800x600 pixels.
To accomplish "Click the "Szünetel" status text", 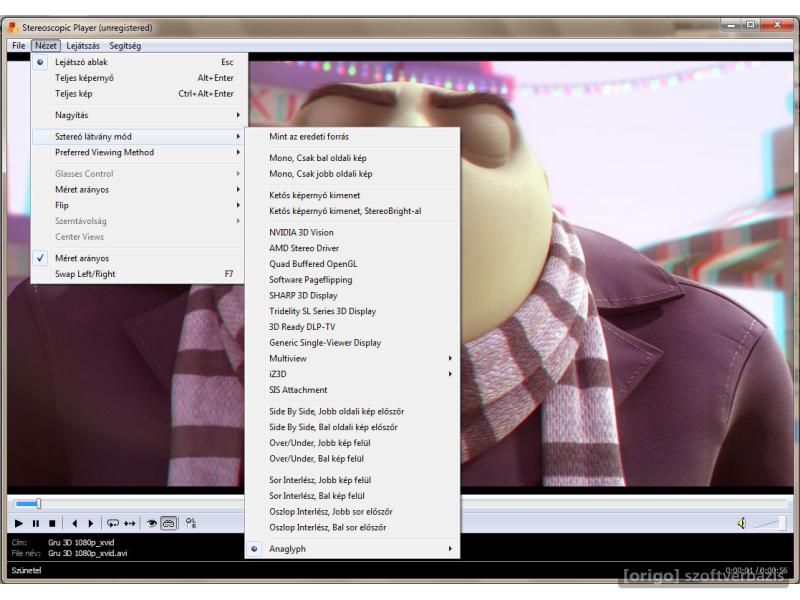I will (26, 571).
